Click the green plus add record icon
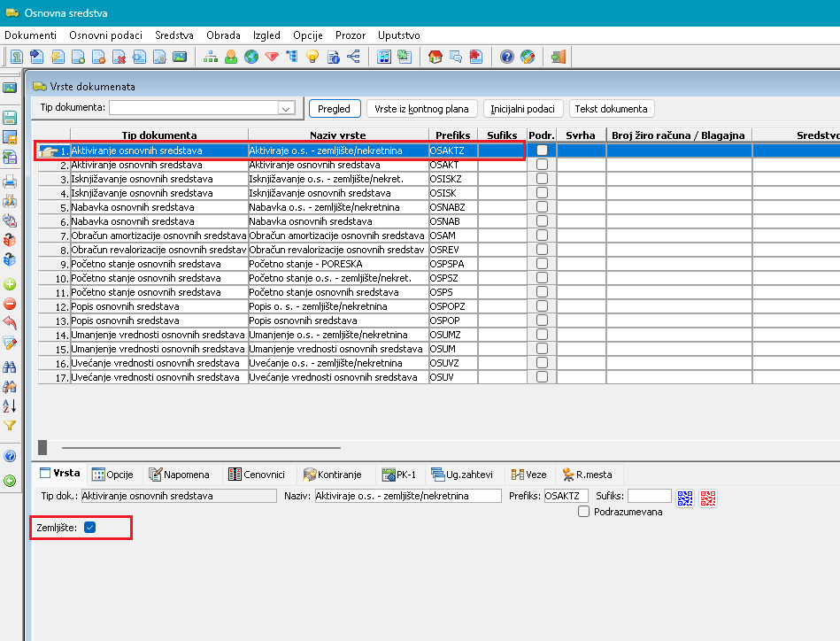Screen dimensions: 840x641 (10, 285)
